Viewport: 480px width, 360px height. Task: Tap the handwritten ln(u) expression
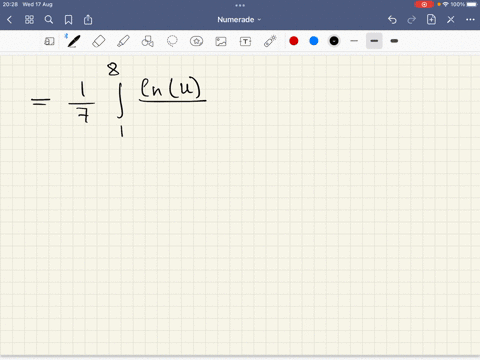tap(171, 88)
